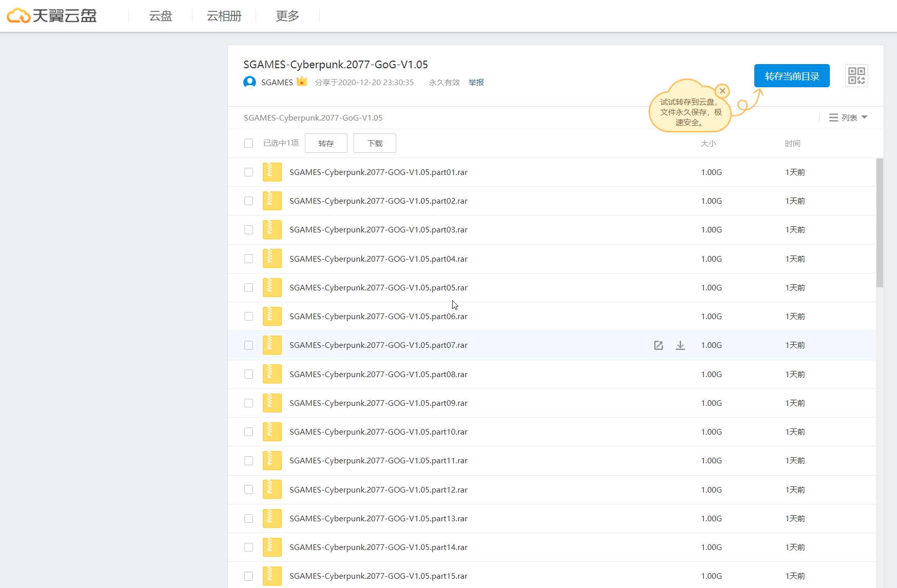Close the orange cloud tooltip bubble
897x588 pixels.
722,91
